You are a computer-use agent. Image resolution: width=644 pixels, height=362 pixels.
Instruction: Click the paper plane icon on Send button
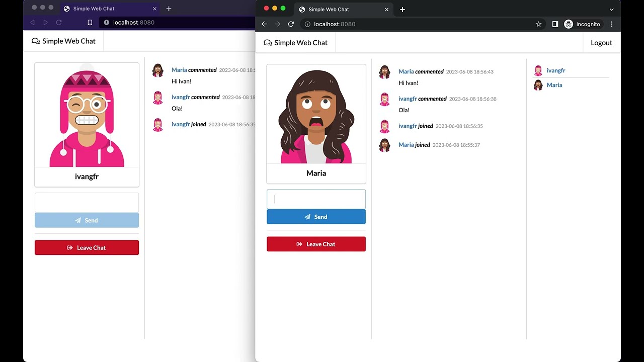click(307, 217)
